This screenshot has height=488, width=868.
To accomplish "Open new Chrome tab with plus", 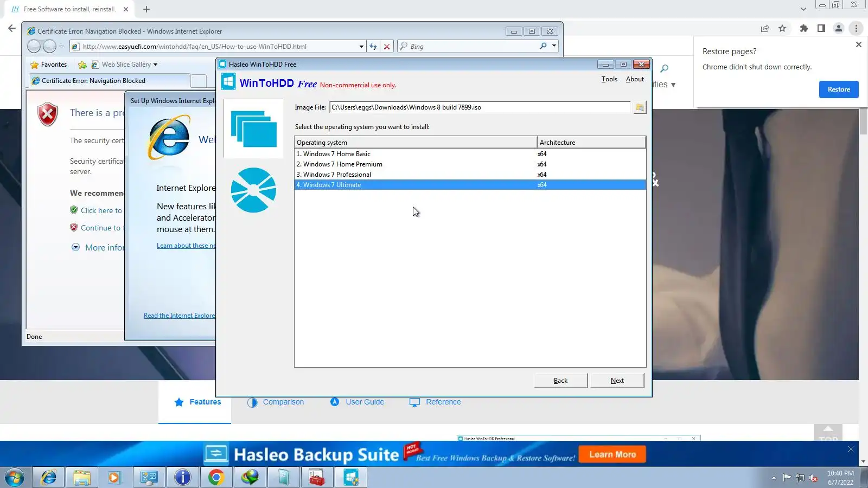I will click(146, 9).
